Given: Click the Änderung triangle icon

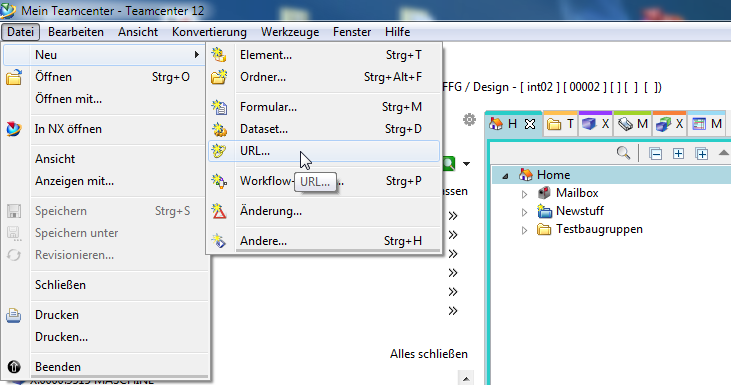Looking at the screenshot, I should (219, 211).
